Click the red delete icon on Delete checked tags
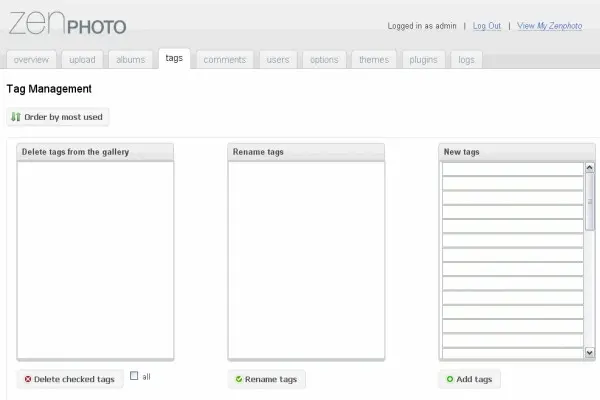The height and width of the screenshot is (400, 600). [28, 380]
